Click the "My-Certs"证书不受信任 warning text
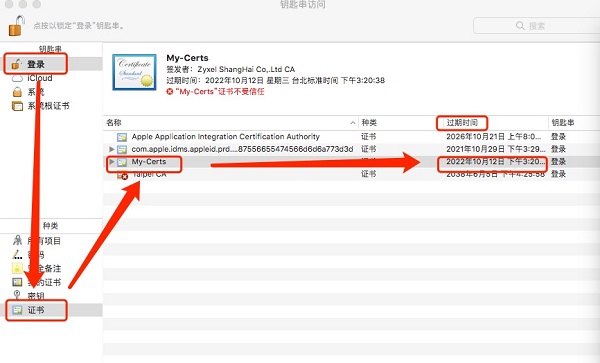The width and height of the screenshot is (600, 363). pos(220,91)
